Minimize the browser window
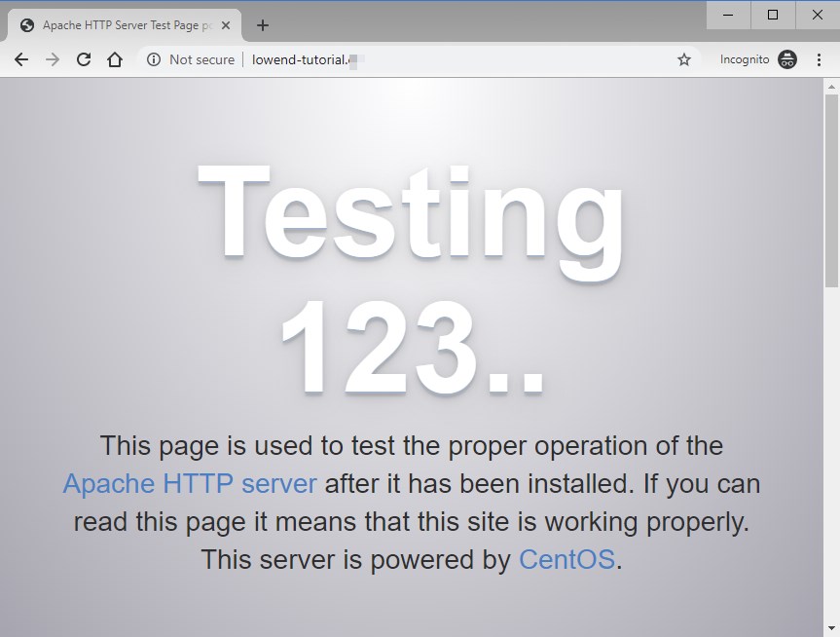Viewport: 840px width, 637px height. click(x=728, y=15)
